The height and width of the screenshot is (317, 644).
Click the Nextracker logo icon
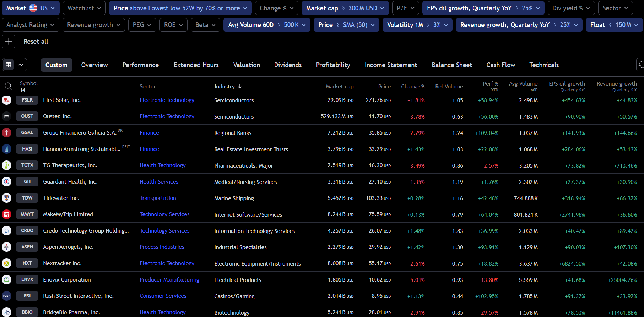[6, 263]
